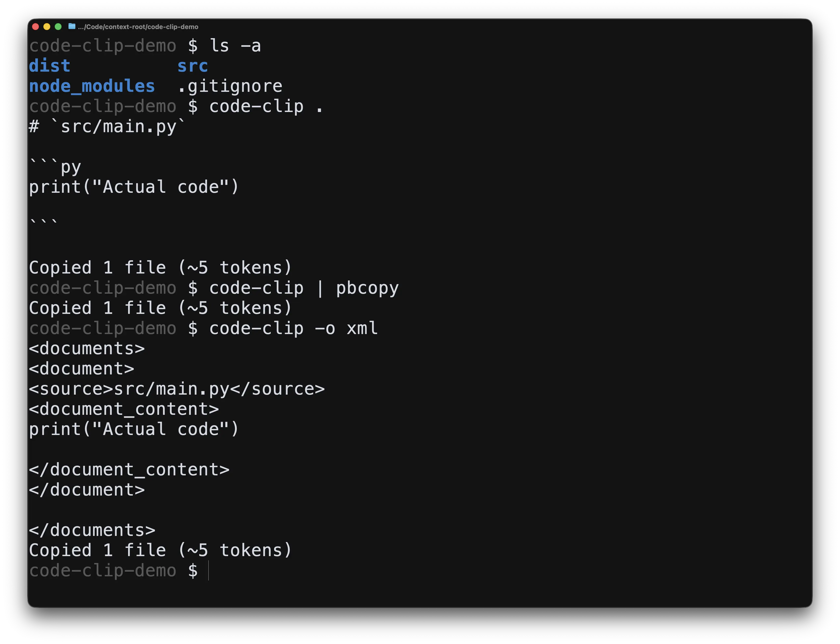Select the print Actual code line
This screenshot has width=840, height=644.
click(134, 187)
